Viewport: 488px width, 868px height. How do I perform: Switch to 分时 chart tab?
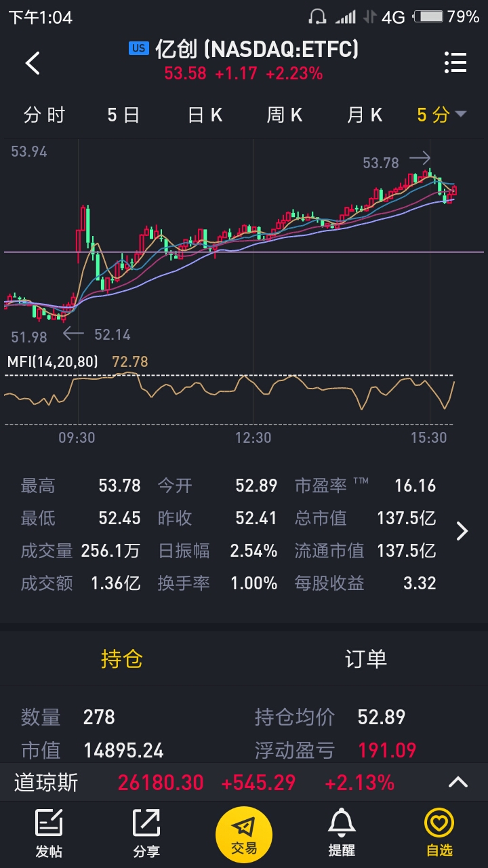pos(44,115)
